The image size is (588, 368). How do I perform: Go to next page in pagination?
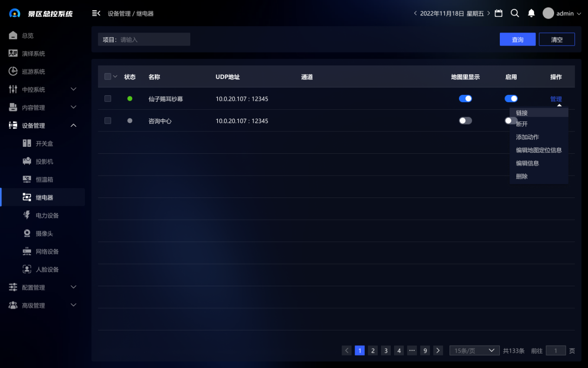click(x=438, y=351)
